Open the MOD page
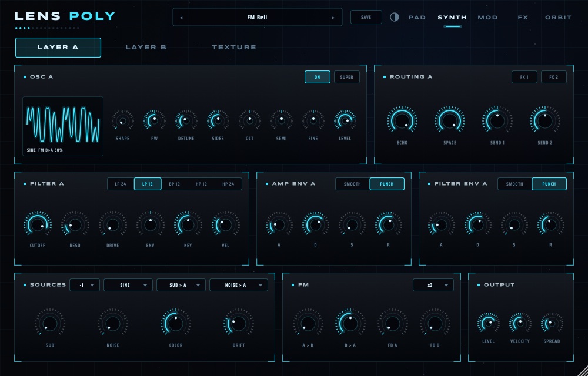This screenshot has width=588, height=376. 487,17
